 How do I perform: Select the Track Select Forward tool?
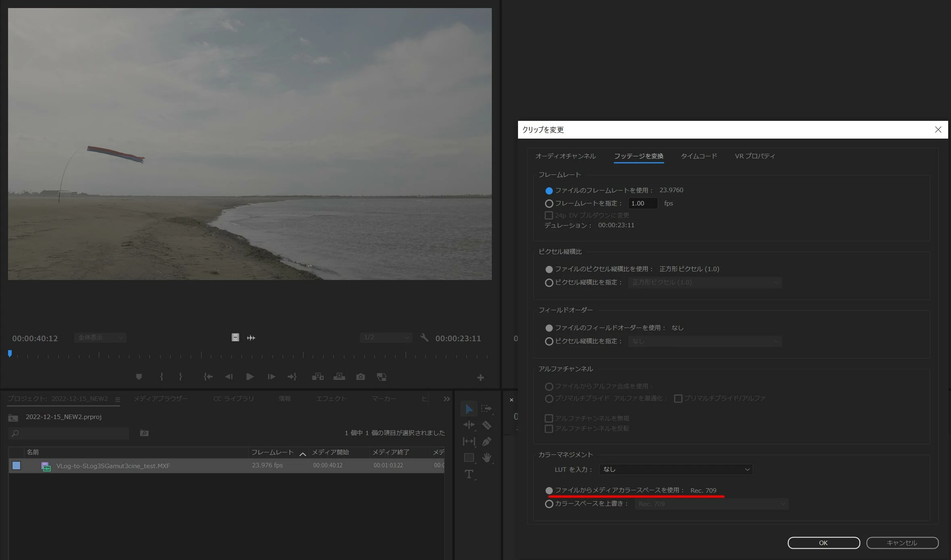coord(486,409)
